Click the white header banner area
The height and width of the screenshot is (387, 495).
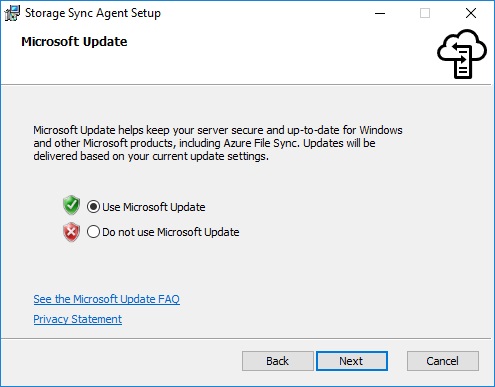247,55
